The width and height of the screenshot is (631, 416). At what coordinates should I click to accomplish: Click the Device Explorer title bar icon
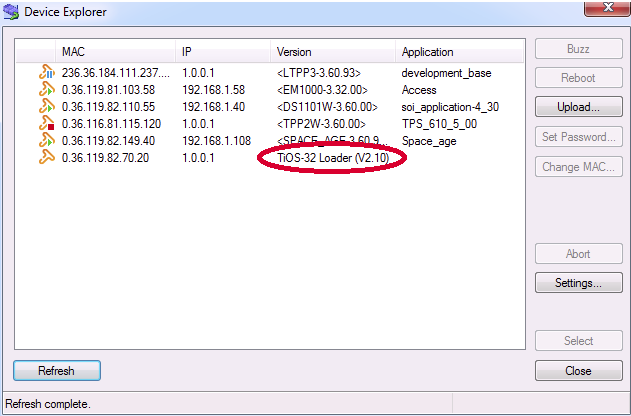coord(13,12)
